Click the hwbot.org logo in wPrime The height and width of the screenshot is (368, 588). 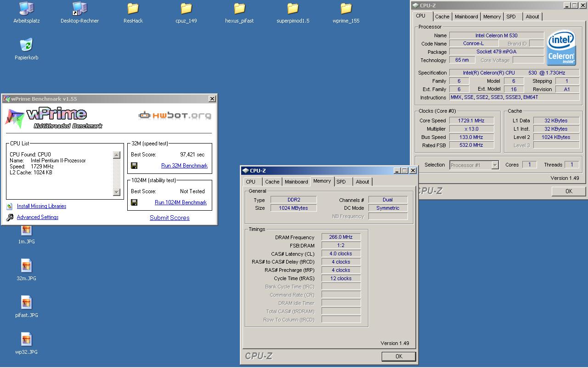click(x=175, y=115)
